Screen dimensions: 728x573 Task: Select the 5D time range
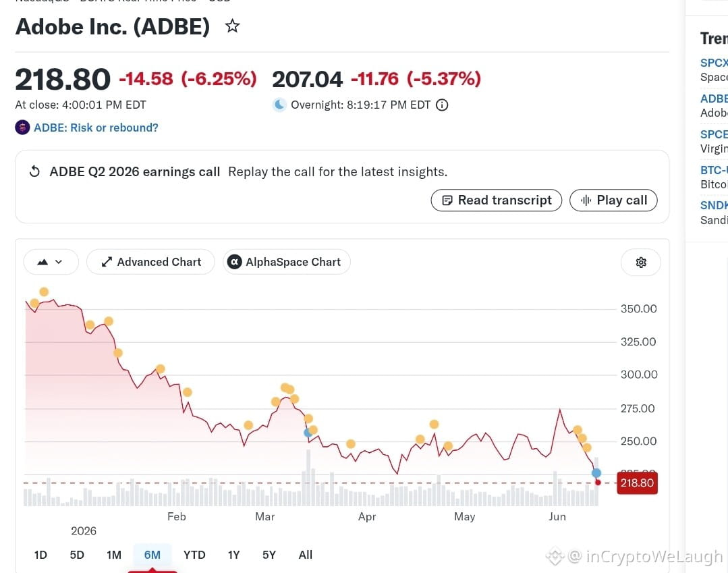[77, 555]
